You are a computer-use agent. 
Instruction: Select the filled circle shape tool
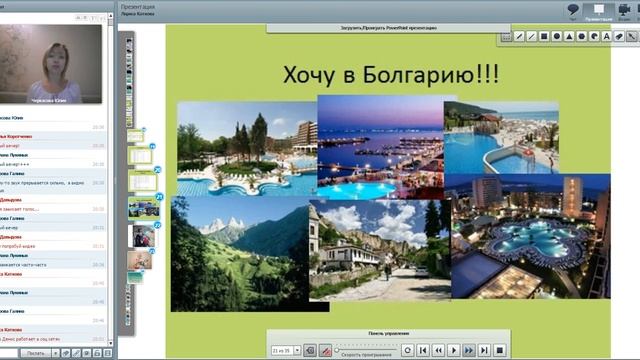(557, 37)
